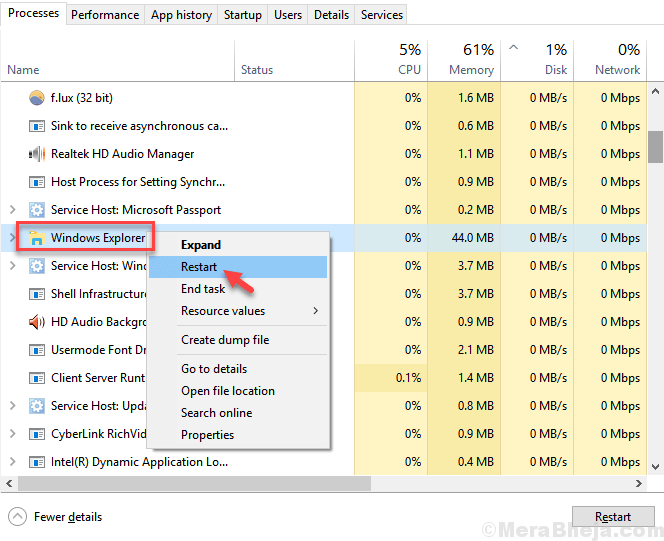Click the Service Host: Microsoft Passport gear icon
Screen dimensions: 664x541
coord(37,210)
